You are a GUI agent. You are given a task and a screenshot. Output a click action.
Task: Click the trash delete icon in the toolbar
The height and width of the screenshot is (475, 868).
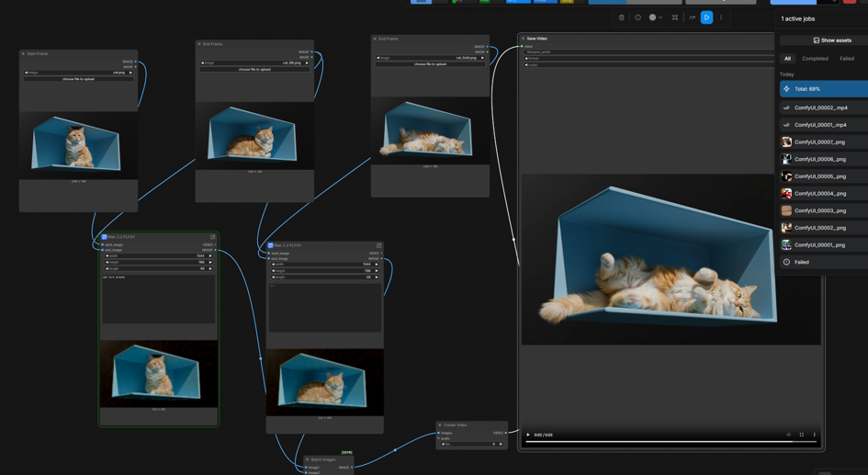click(622, 17)
